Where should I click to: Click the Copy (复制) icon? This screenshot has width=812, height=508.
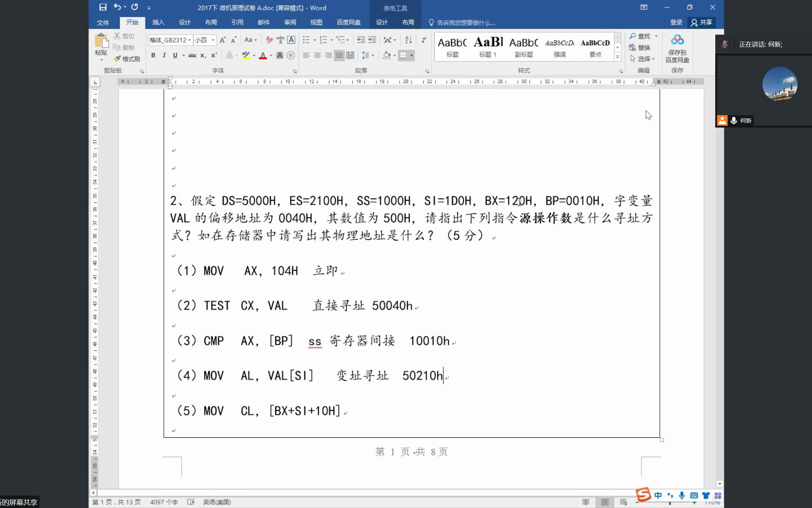coord(117,47)
